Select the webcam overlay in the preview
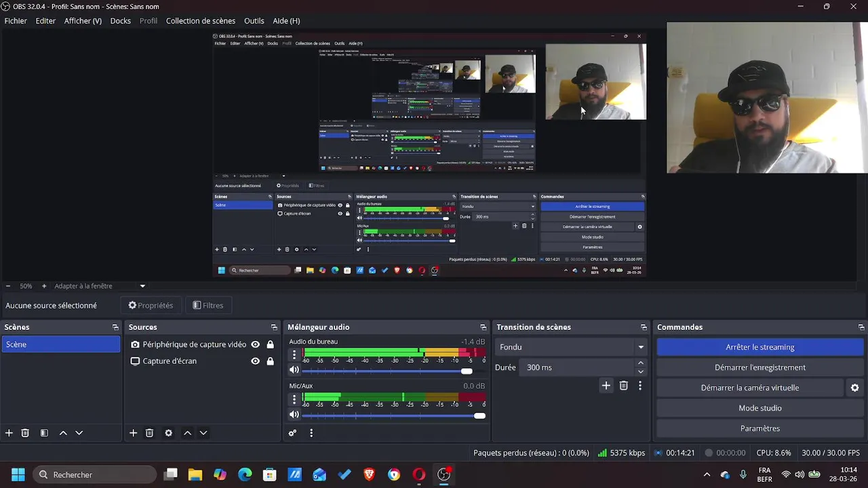This screenshot has width=868, height=488. point(767,98)
